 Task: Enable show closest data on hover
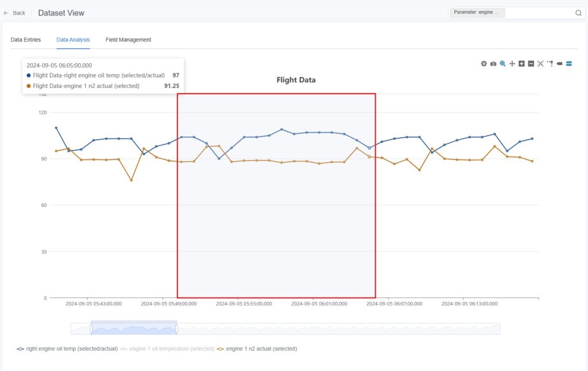click(559, 64)
